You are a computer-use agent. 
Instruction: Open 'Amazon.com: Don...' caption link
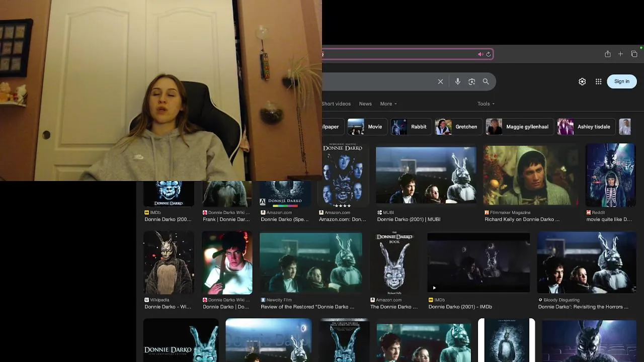(x=343, y=220)
